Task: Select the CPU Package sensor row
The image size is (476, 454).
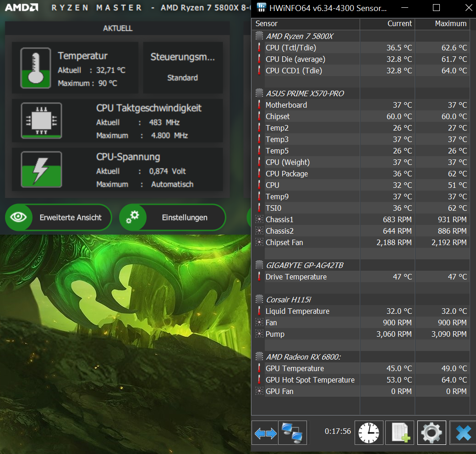Action: tap(361, 174)
